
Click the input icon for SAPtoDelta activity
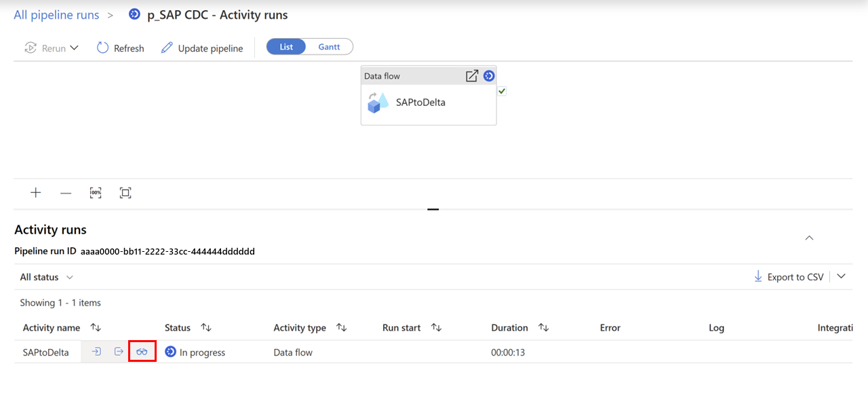pos(97,352)
